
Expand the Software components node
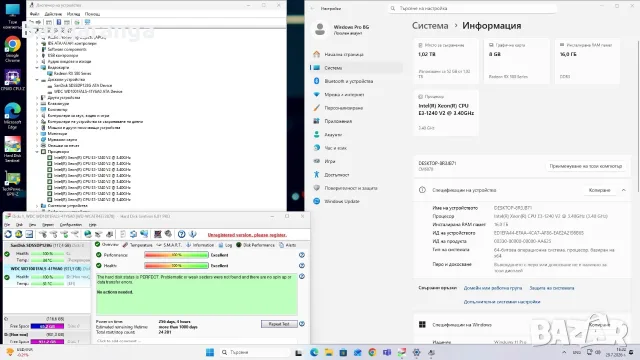(x=37, y=49)
